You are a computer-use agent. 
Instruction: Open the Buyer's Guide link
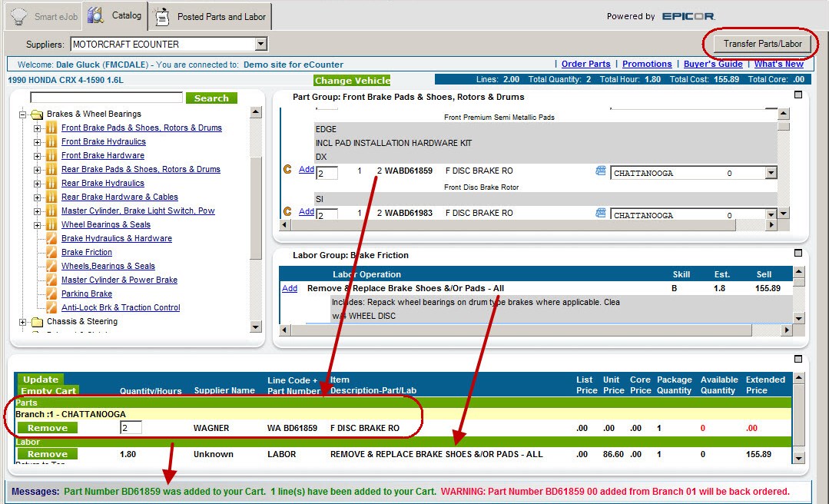point(713,65)
